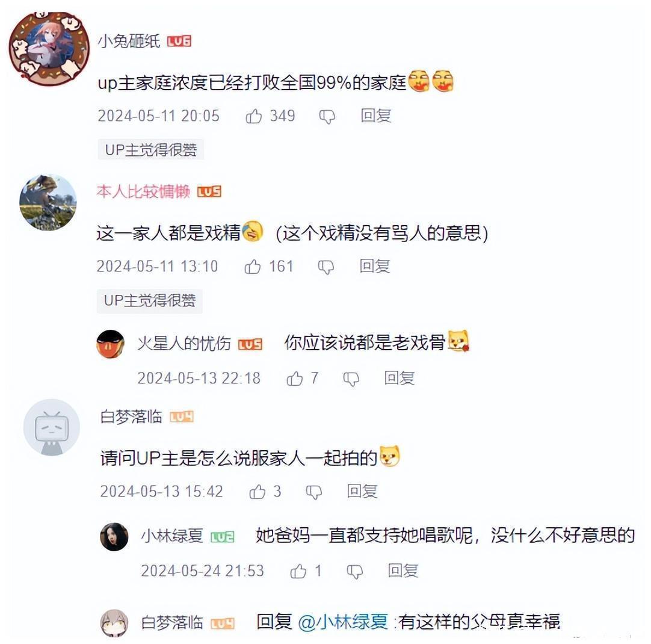Dislike the reply by 小林绿夏
Image resolution: width=651 pixels, height=644 pixels.
(x=354, y=572)
